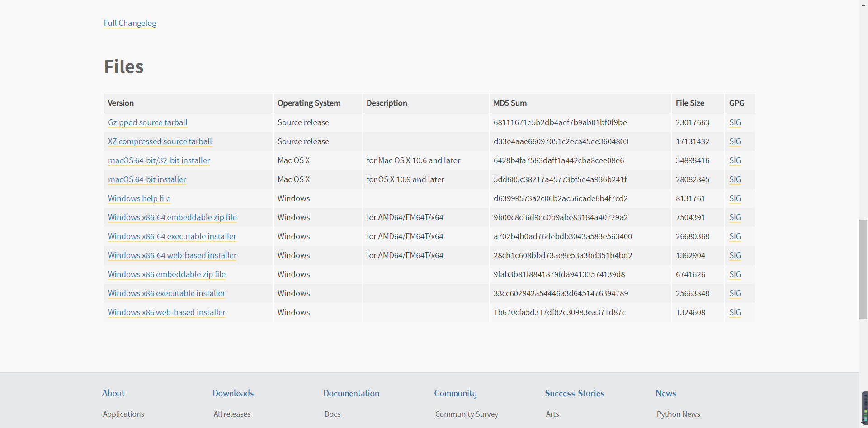Open Community Survey link

tap(467, 414)
